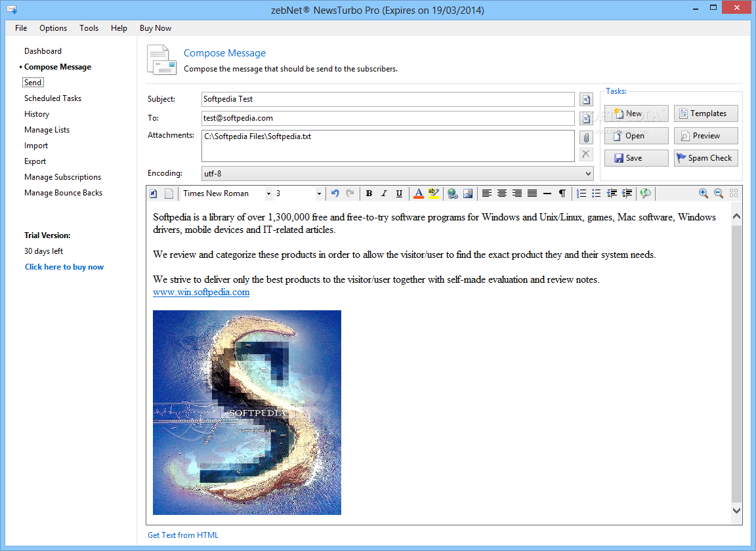Align text left
This screenshot has width=756, height=551.
(x=487, y=194)
